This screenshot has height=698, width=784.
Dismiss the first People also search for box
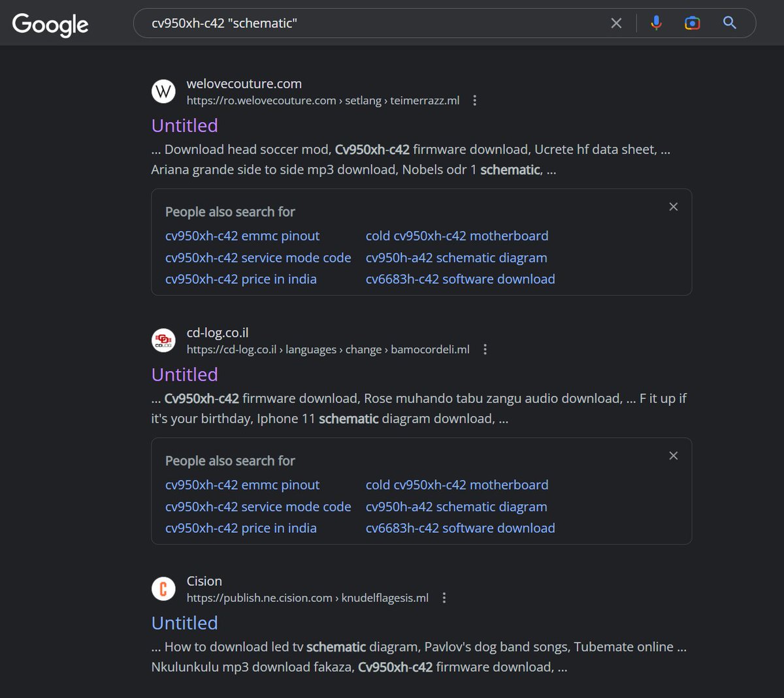point(673,206)
